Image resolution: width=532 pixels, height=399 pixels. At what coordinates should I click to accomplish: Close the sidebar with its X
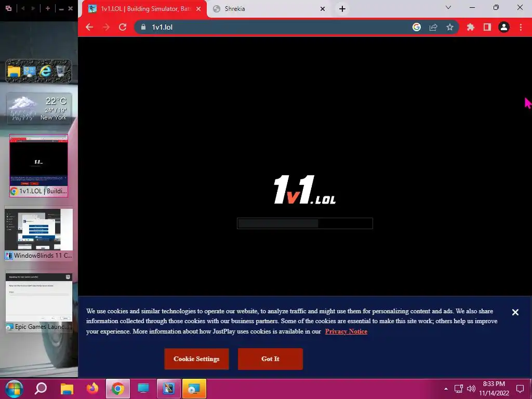71,8
